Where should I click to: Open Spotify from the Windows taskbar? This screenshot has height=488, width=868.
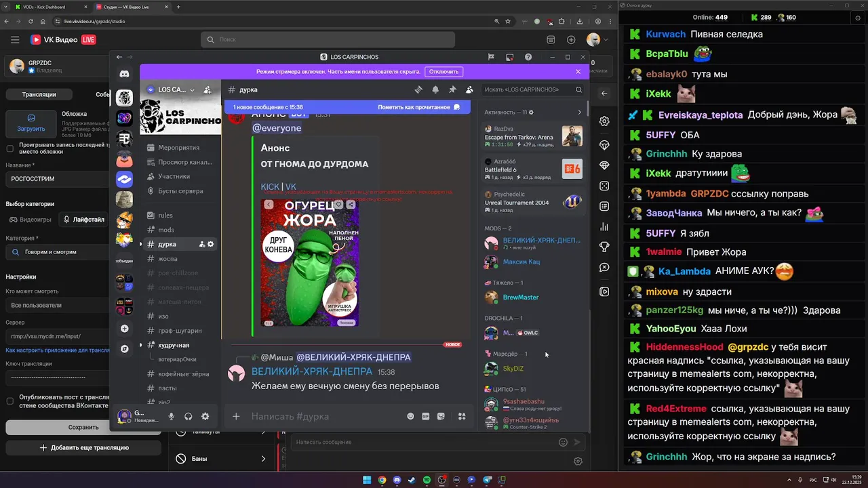[x=427, y=480]
